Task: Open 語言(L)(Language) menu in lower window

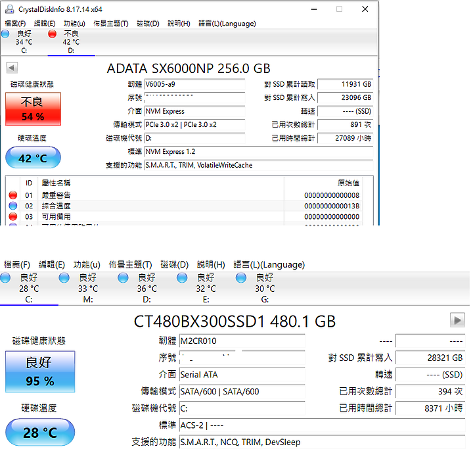Action: 269,264
